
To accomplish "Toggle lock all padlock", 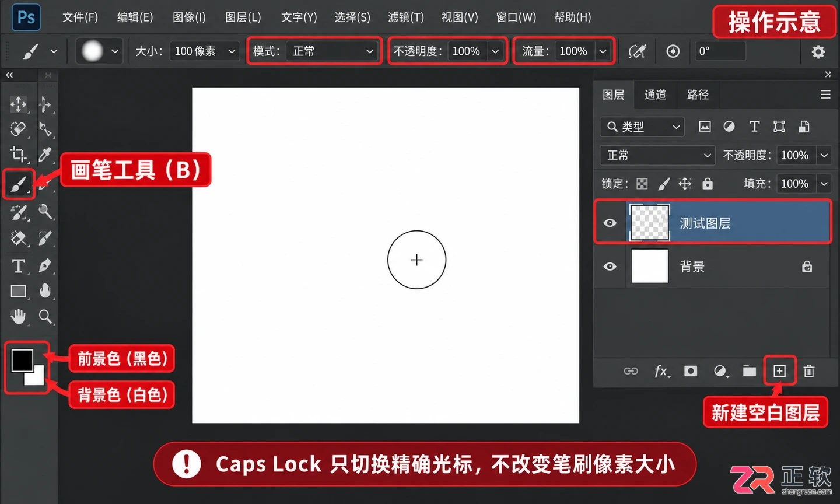I will tap(708, 184).
